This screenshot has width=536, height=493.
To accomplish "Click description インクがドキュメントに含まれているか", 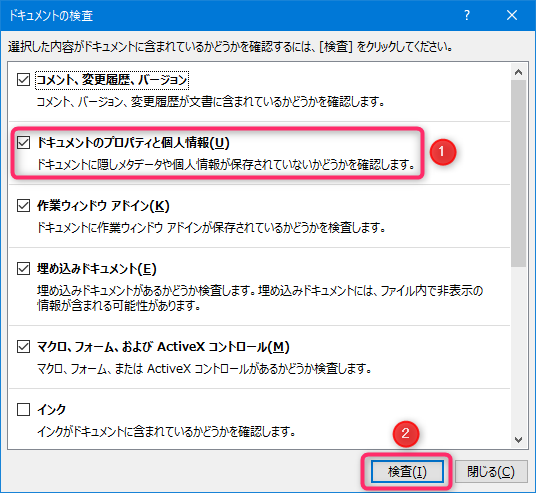I will coord(166,431).
